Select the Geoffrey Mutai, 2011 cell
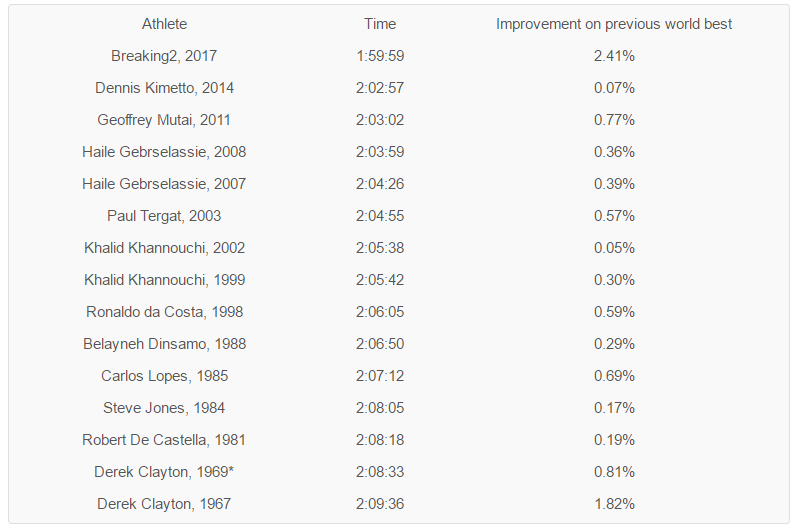Screen dimensions: 801x531 pyautogui.click(x=164, y=120)
